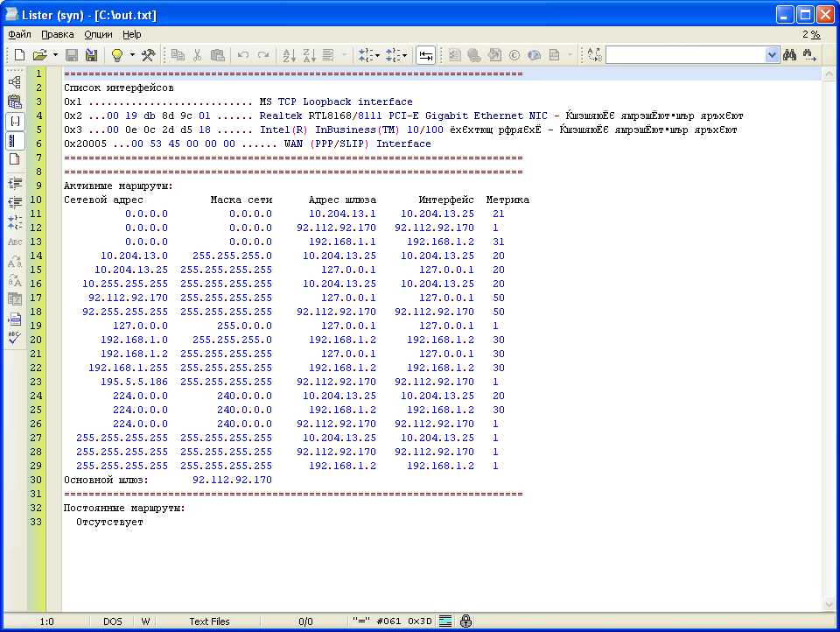Click into the toolbar search field
This screenshot has height=632, width=840.
(x=685, y=54)
